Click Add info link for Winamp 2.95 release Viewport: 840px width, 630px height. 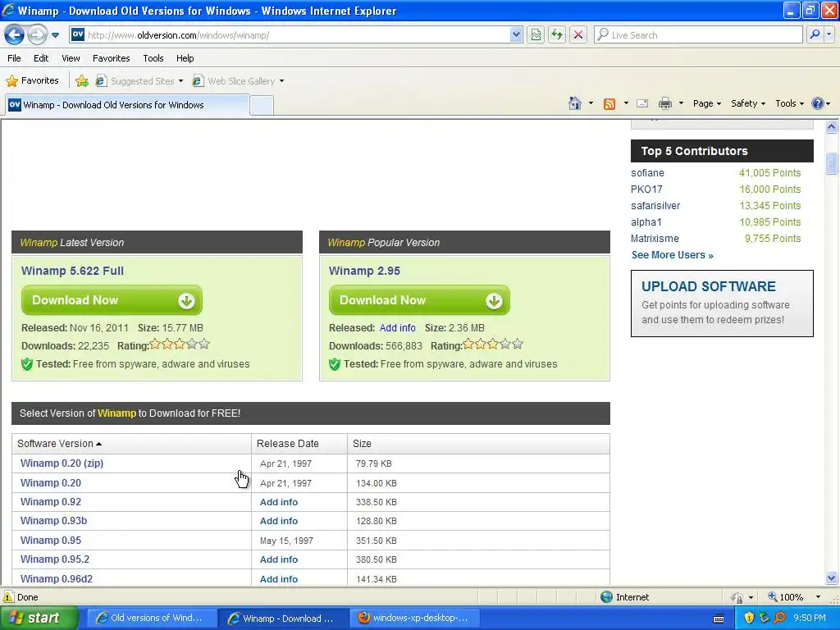pos(398,328)
